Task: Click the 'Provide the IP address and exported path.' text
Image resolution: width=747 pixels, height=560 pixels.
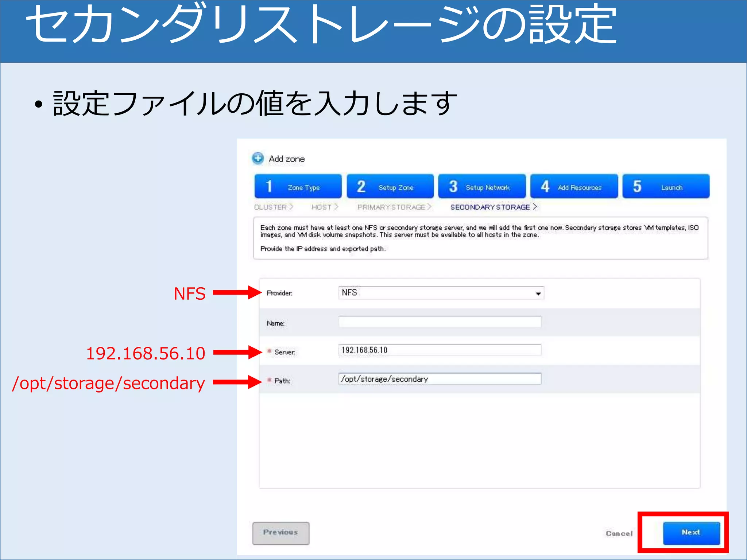Action: 323,249
